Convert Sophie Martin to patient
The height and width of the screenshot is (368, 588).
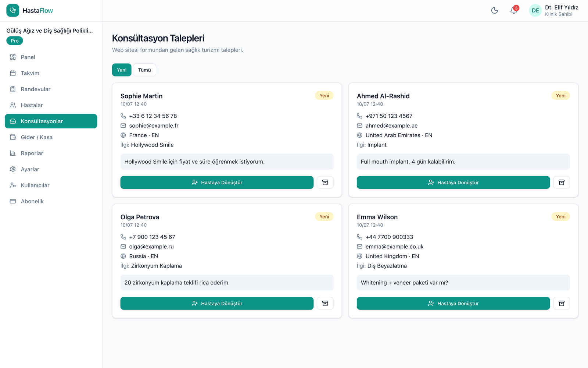217,183
